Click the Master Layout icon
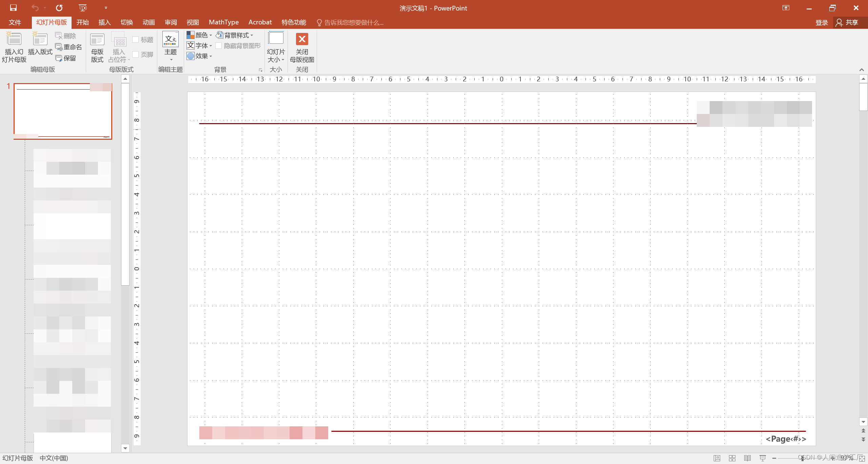868x464 pixels. [x=97, y=40]
